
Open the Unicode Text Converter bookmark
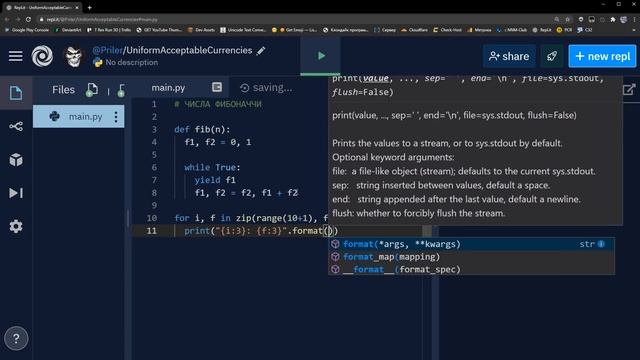243,30
